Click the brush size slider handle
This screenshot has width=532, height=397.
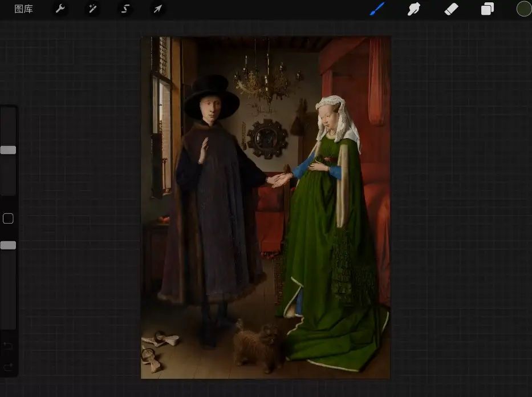point(8,150)
